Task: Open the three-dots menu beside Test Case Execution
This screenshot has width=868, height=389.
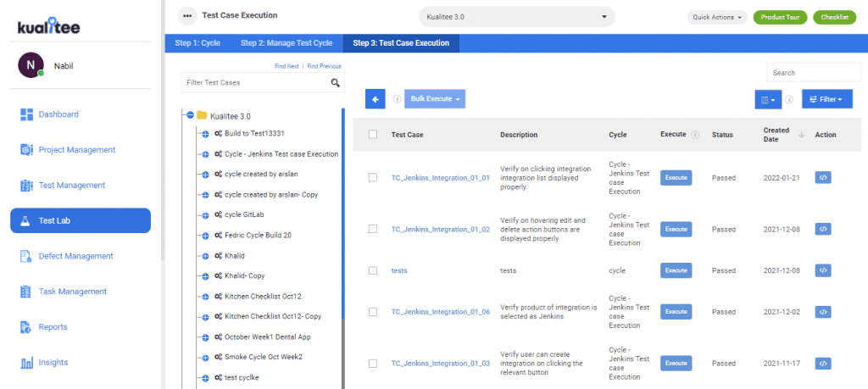Action: pyautogui.click(x=187, y=15)
